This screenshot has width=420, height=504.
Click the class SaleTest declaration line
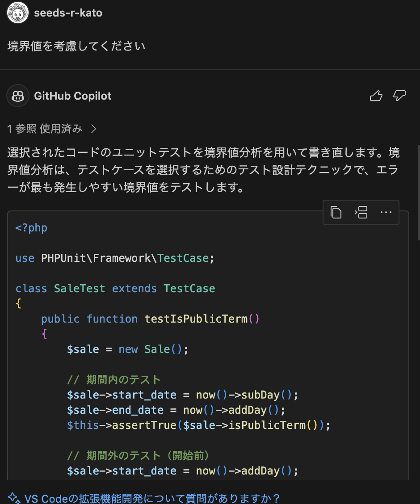(x=115, y=289)
